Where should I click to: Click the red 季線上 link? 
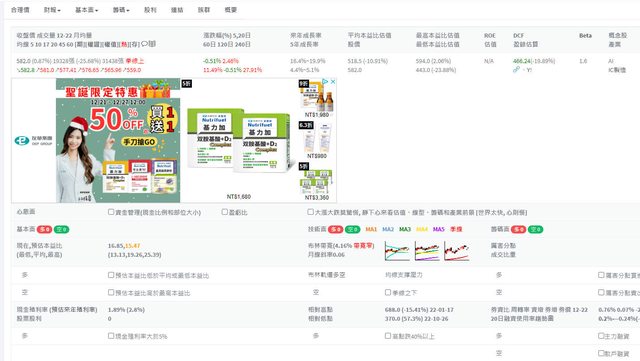click(x=135, y=61)
